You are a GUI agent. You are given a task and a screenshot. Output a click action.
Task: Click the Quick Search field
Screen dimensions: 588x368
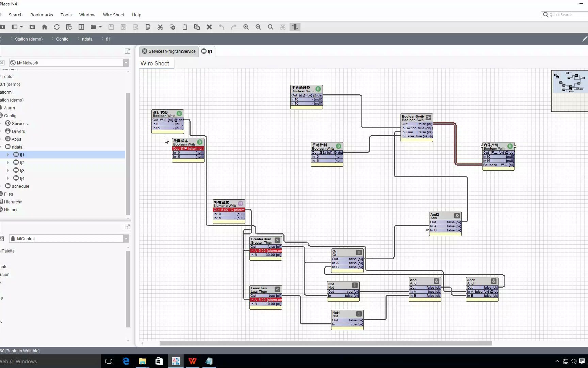[x=565, y=15]
